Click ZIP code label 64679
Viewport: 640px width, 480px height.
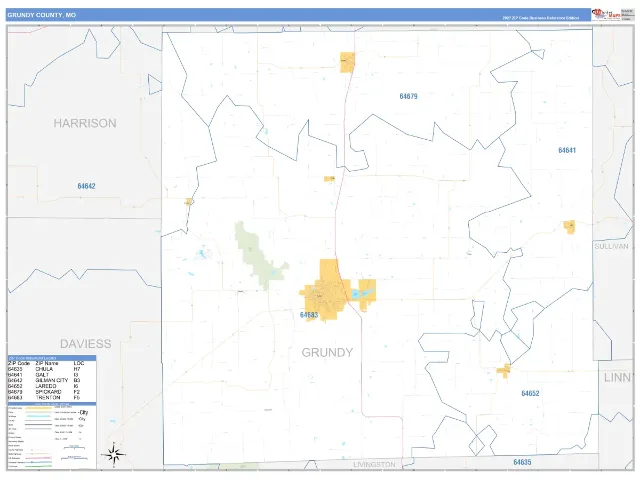tap(409, 96)
